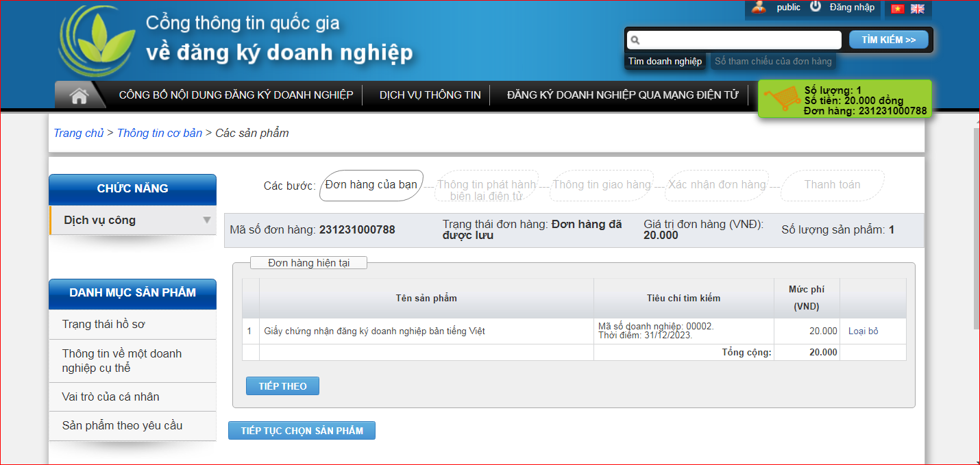Open Vai trò của cá nhân category
Viewport: 980px width, 465px height.
point(133,397)
